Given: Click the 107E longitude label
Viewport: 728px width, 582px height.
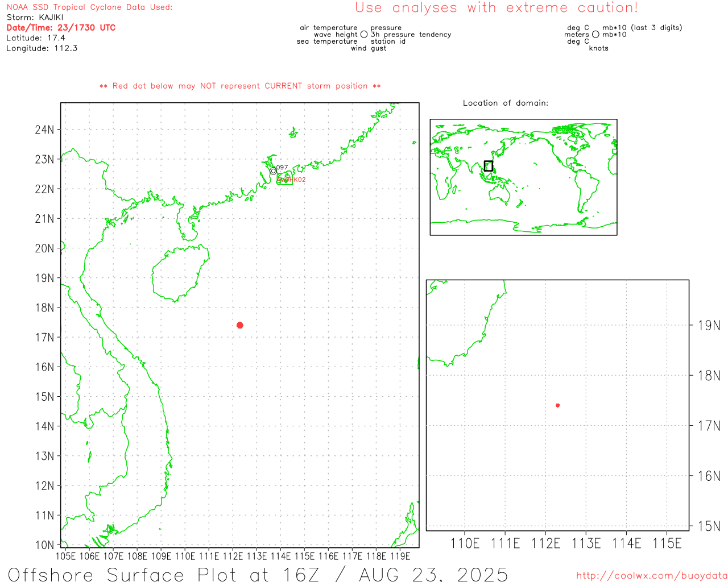Looking at the screenshot, I should coord(113,556).
